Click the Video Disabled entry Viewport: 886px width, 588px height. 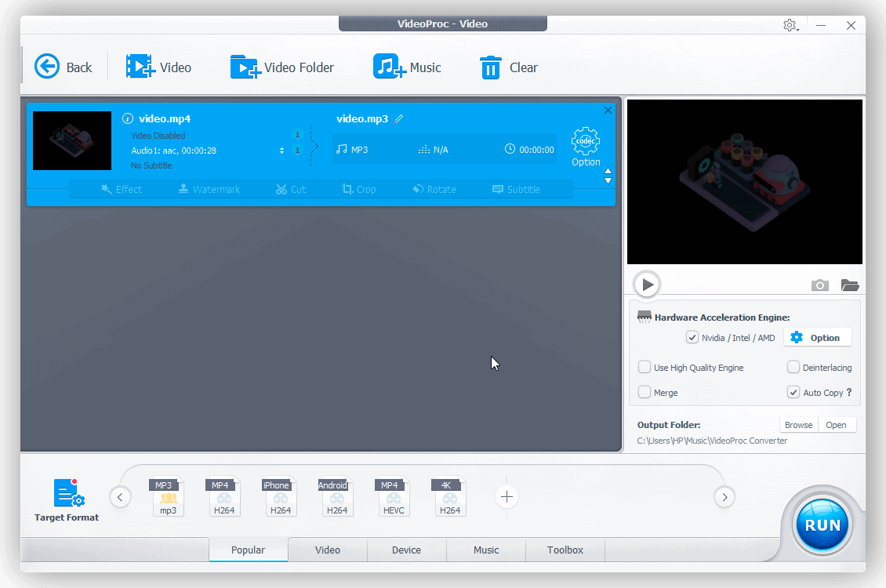(158, 136)
